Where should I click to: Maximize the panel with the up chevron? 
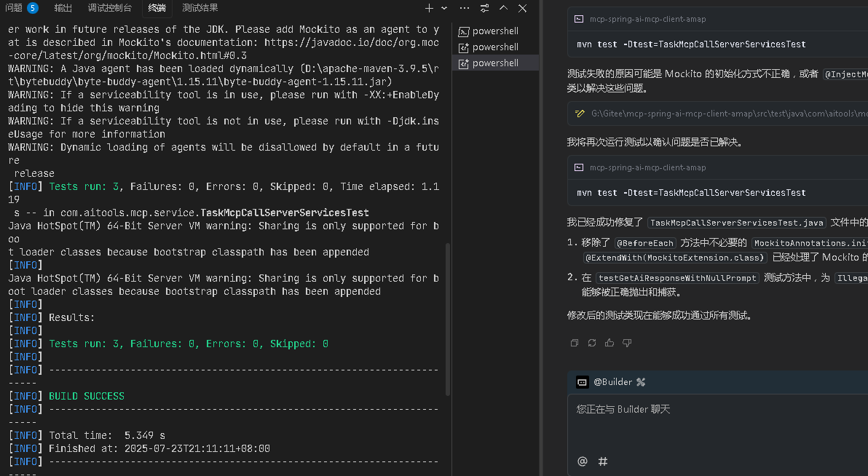click(503, 8)
